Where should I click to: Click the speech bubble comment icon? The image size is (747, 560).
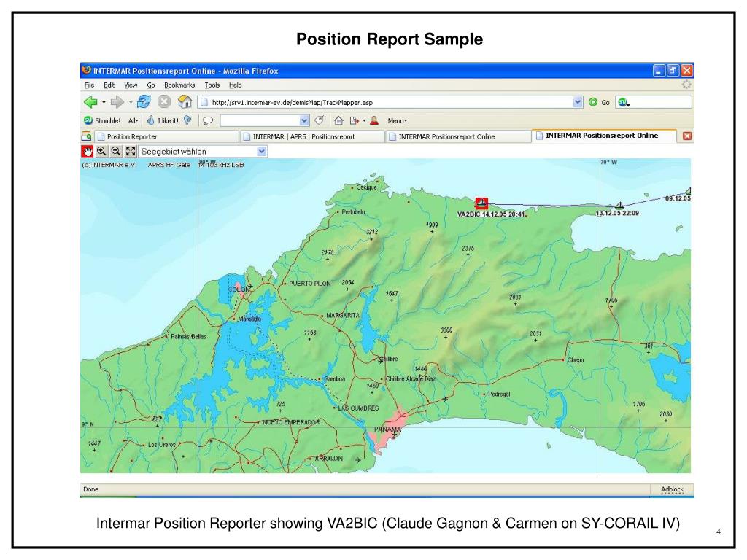(208, 120)
